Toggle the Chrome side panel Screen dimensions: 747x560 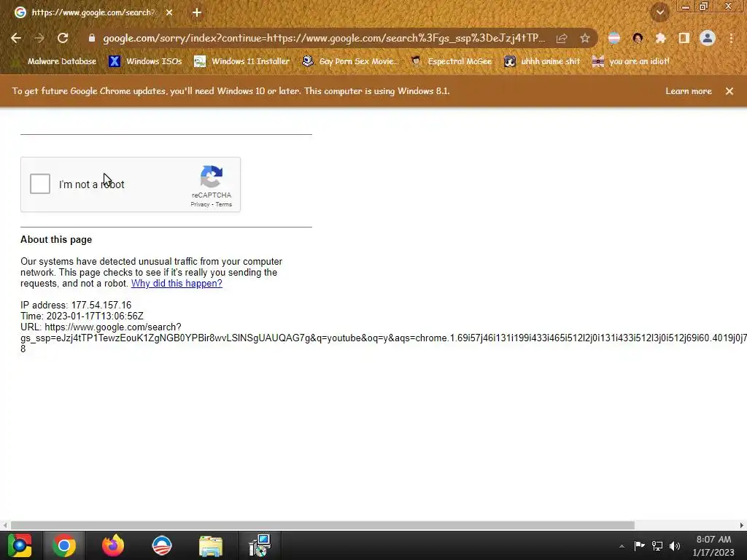point(684,38)
